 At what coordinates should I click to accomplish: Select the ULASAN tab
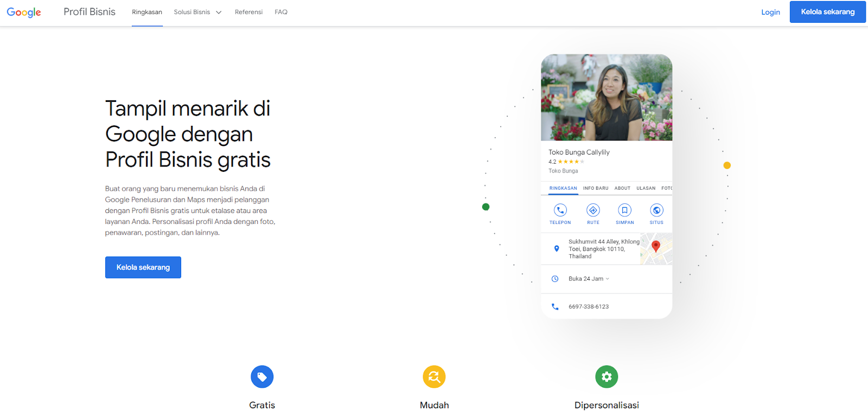[646, 188]
